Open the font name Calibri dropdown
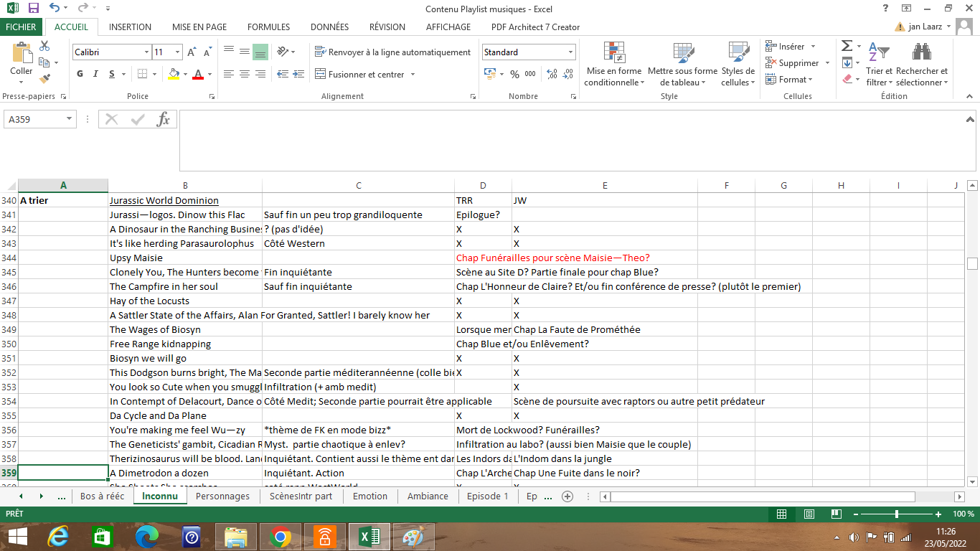 [146, 52]
